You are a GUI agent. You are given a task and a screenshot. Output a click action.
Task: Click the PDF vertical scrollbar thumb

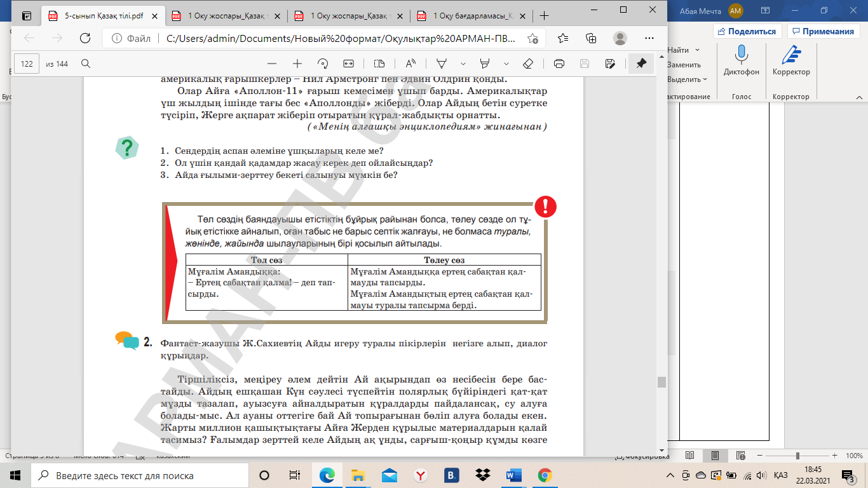pyautogui.click(x=661, y=382)
